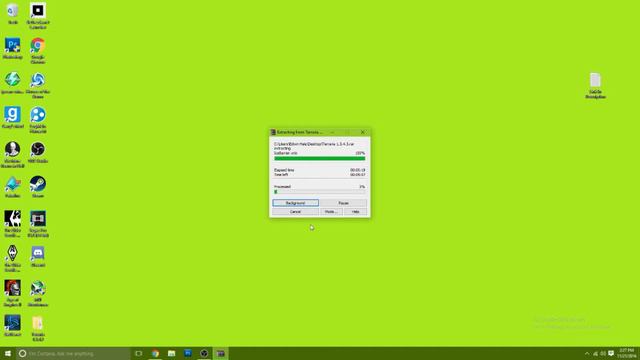
Task: Launch Google Chrome from the desktop
Action: pos(38,51)
